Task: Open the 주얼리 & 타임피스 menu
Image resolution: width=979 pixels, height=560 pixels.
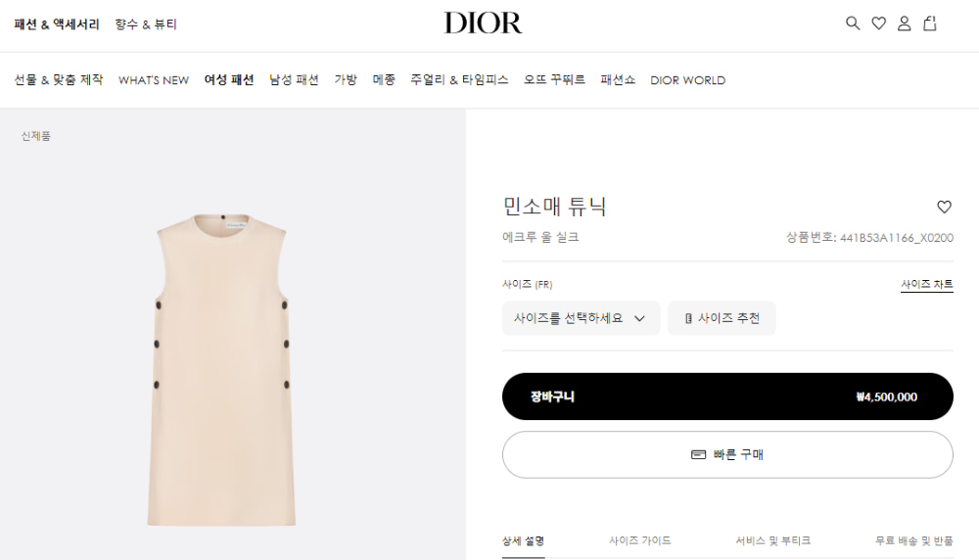Action: coord(459,80)
